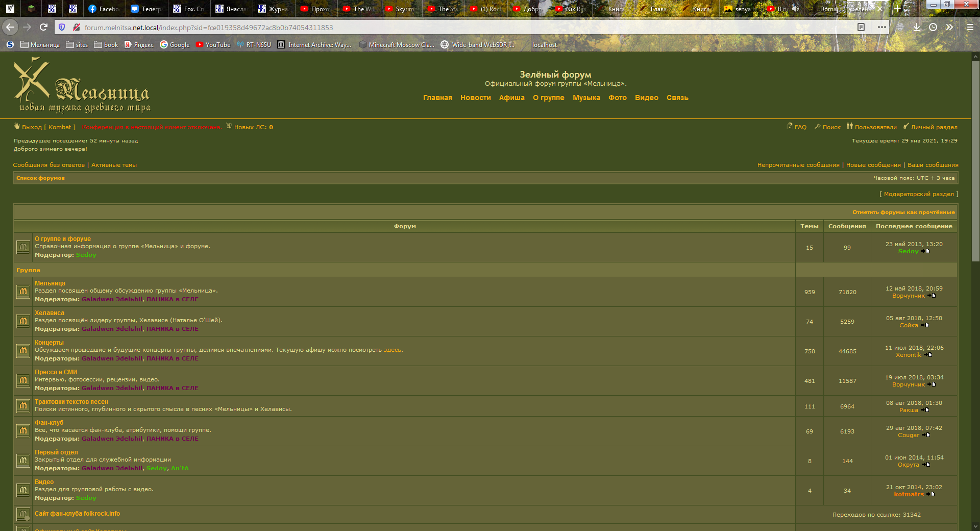The width and height of the screenshot is (980, 531).
Task: Open page actions three-dot menu
Action: pos(881,27)
